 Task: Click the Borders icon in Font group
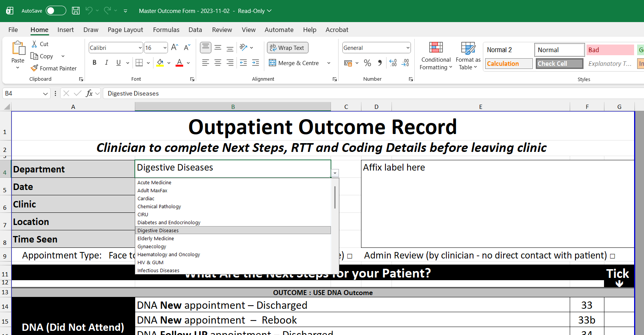[139, 63]
